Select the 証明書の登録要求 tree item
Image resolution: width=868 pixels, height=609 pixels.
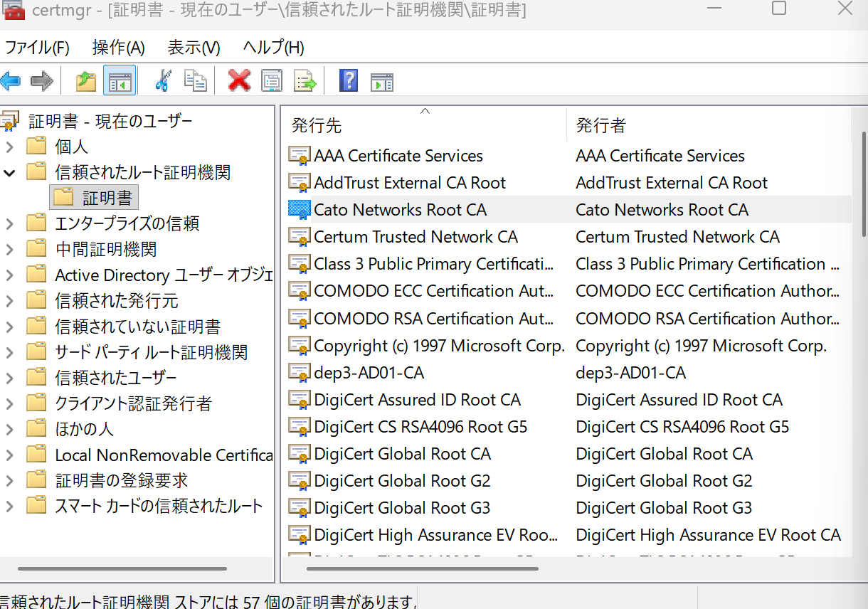coord(121,481)
